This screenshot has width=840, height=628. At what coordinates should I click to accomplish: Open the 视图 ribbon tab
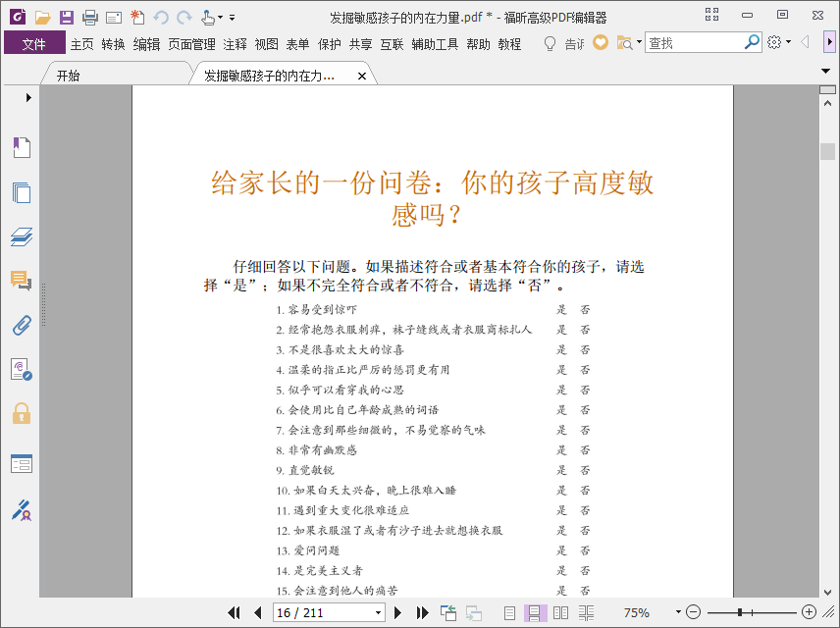[x=266, y=44]
